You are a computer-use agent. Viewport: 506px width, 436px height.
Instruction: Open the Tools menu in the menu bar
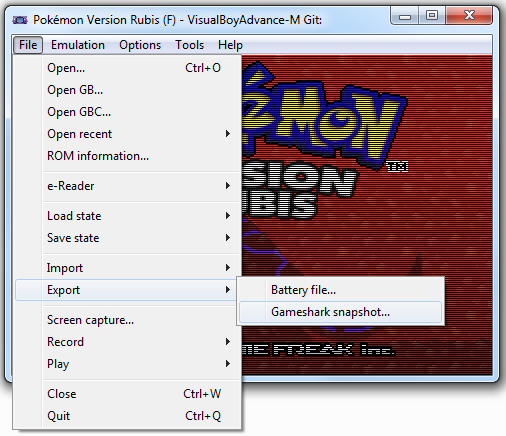[189, 45]
